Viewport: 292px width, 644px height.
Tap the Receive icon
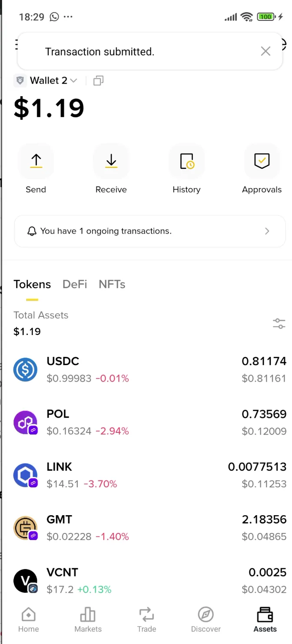click(x=111, y=161)
